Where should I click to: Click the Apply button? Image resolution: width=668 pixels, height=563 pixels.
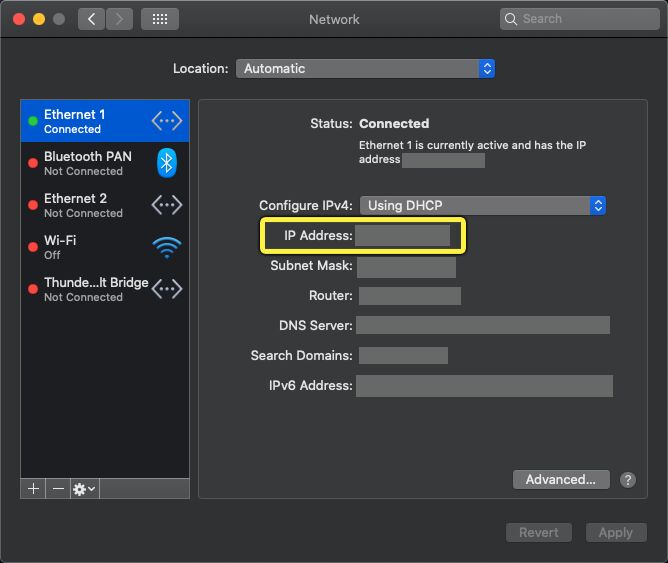click(x=615, y=532)
